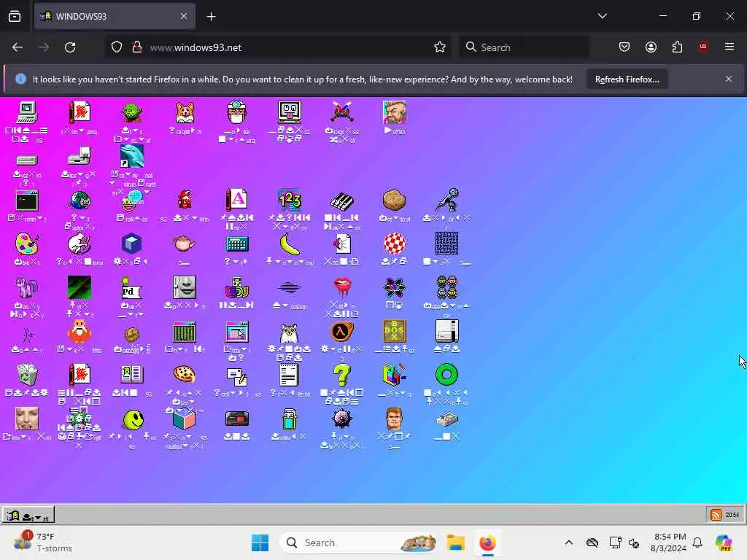The height and width of the screenshot is (560, 747).
Task: Reload the current page
Action: coord(70,47)
